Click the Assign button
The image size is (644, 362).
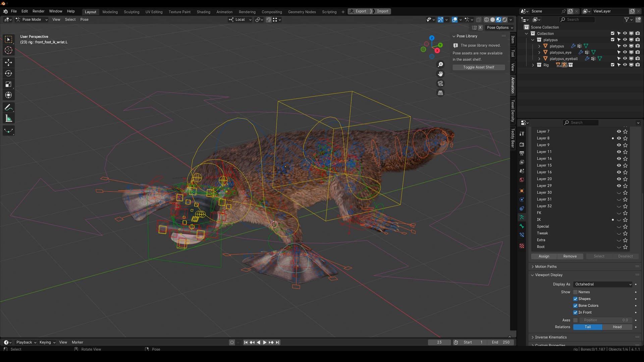tap(544, 256)
